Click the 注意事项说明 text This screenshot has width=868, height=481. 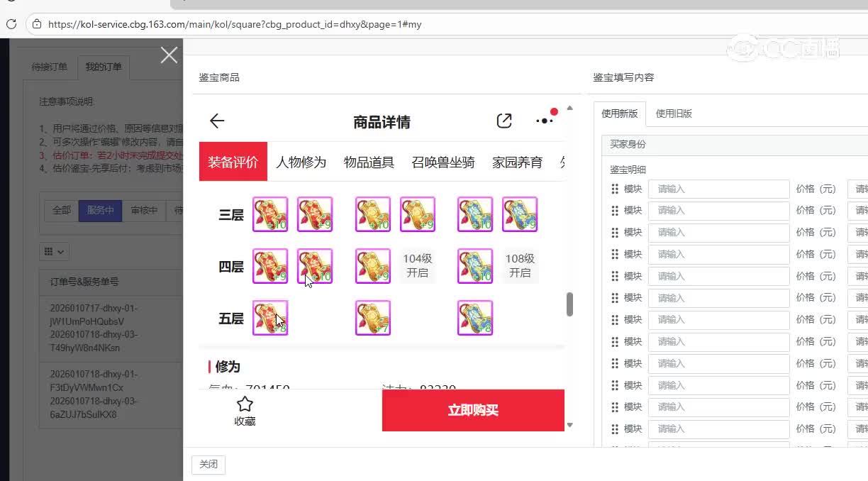pos(67,102)
